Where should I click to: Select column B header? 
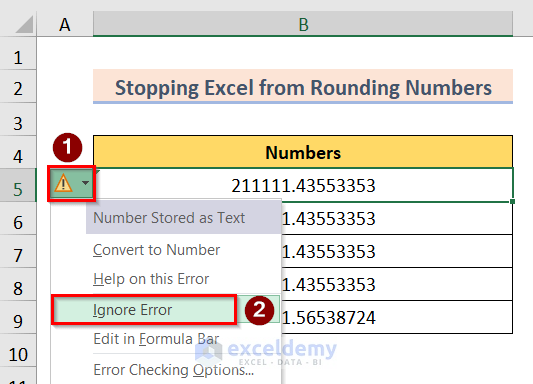303,24
